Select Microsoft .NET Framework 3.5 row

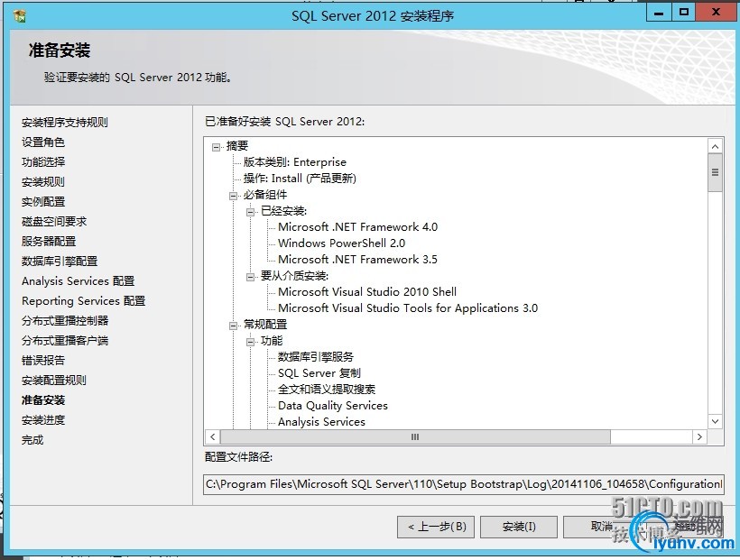(357, 260)
